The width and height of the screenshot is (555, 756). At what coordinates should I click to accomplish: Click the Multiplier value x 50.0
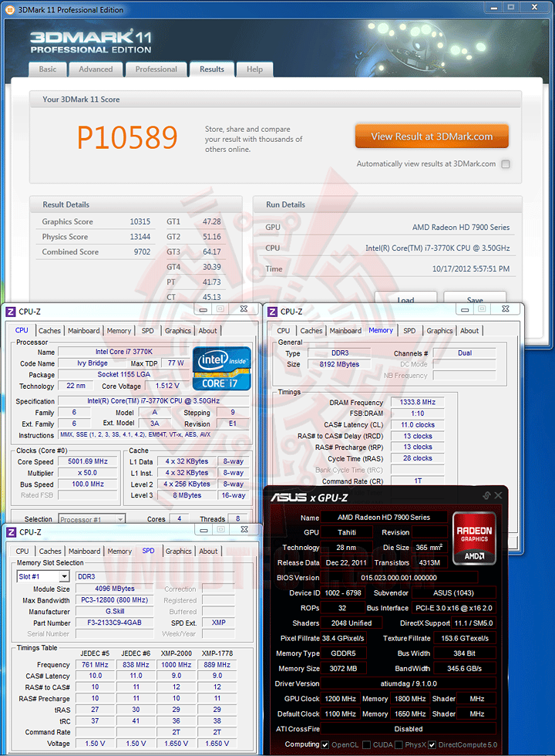[88, 473]
